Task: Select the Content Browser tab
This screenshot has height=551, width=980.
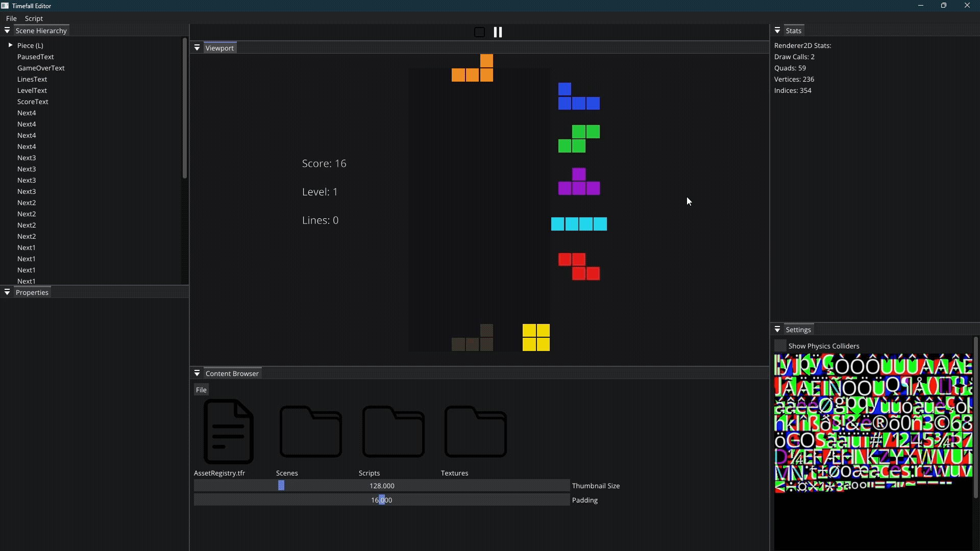Action: click(232, 373)
